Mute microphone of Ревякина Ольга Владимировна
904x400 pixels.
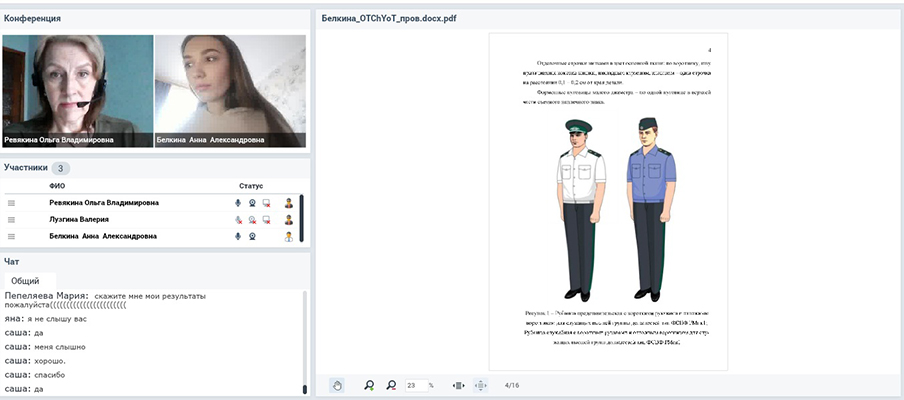click(x=238, y=203)
